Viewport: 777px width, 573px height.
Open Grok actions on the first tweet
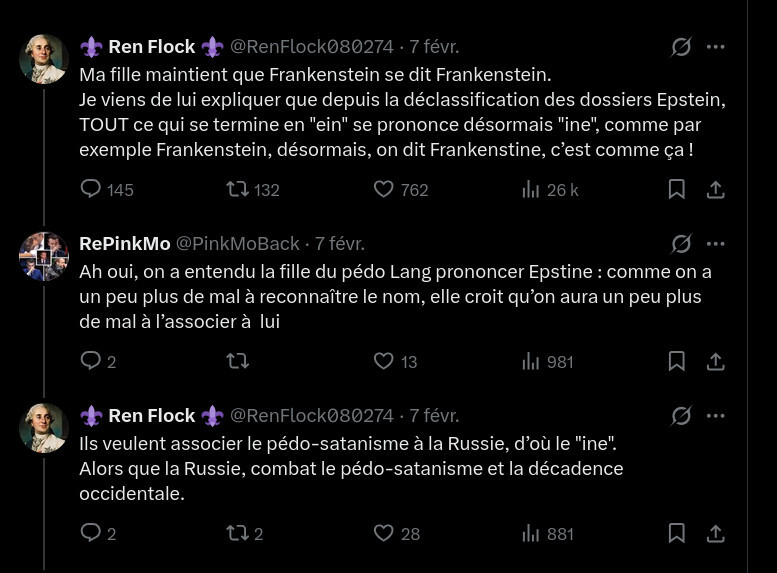coord(681,47)
